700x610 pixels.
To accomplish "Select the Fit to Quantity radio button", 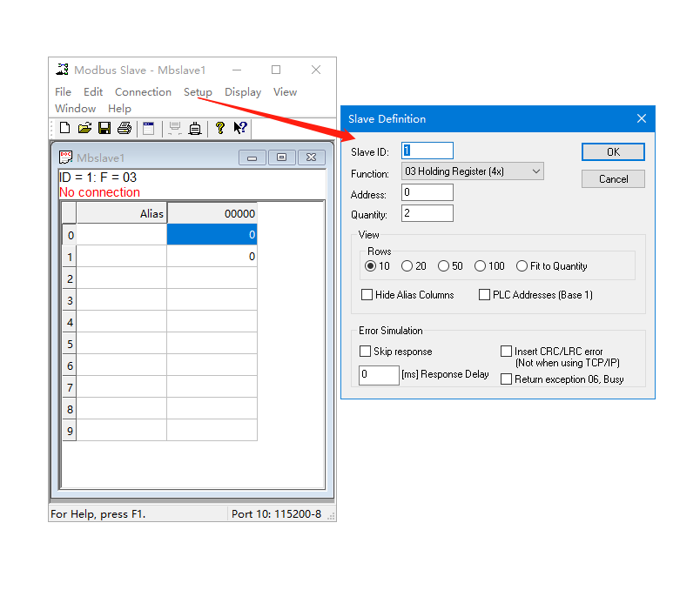I will 522,266.
